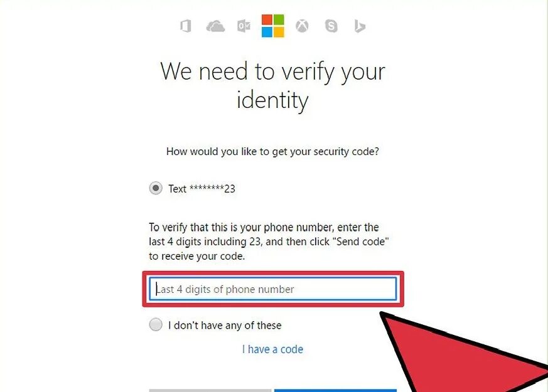Select the "I don't have any of these" radio button
548x392 pixels.
(x=156, y=324)
